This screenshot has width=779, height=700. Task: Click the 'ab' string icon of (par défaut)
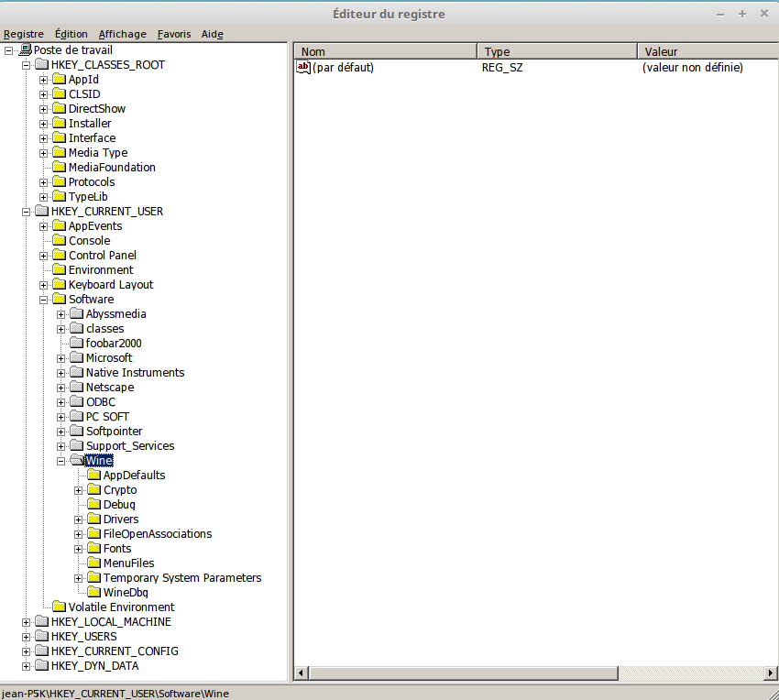(303, 67)
